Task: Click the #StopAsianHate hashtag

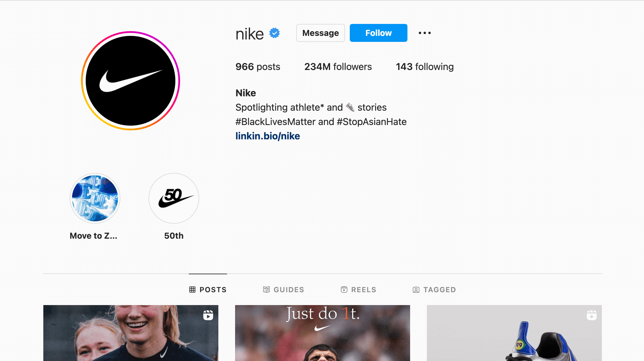Action: [372, 122]
